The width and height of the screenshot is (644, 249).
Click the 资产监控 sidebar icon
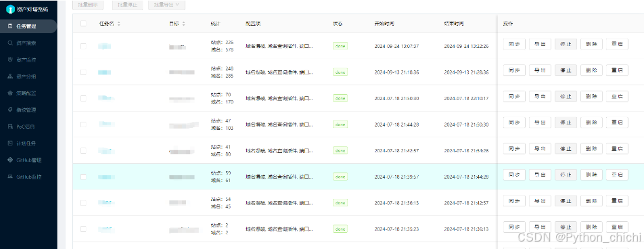[10, 60]
